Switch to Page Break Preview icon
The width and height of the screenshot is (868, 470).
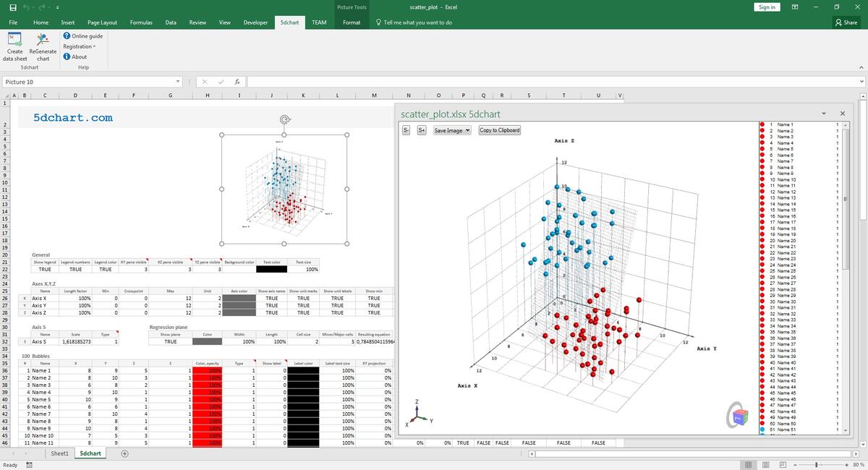point(781,464)
